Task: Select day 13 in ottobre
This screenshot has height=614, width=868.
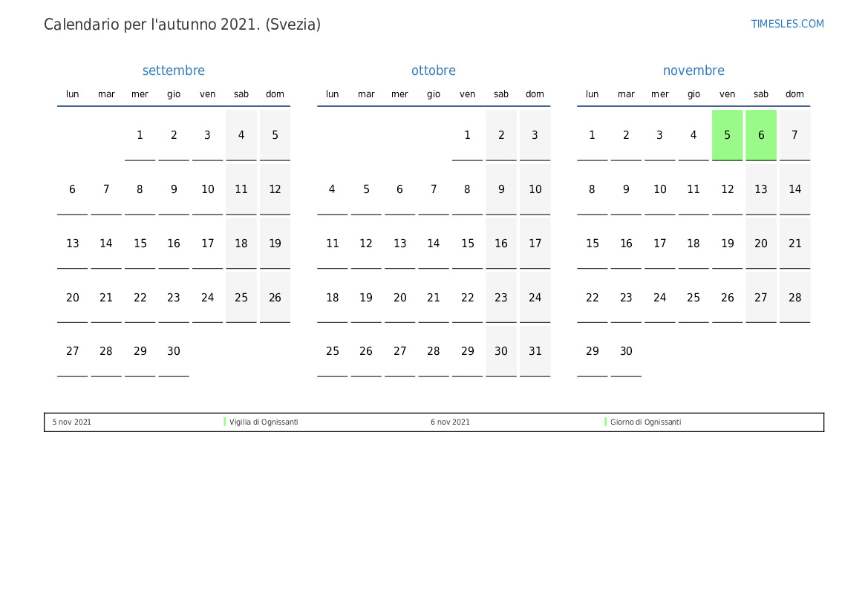Action: click(399, 244)
